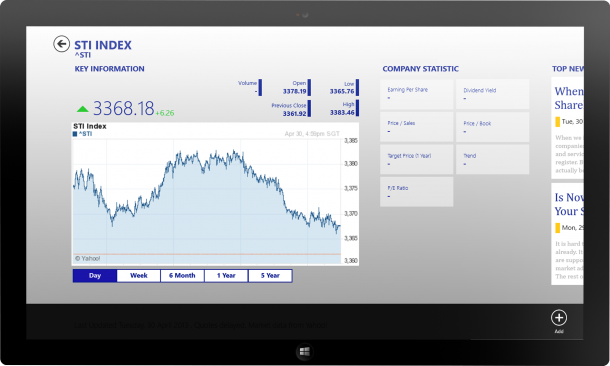Click the Volume label

tap(247, 83)
